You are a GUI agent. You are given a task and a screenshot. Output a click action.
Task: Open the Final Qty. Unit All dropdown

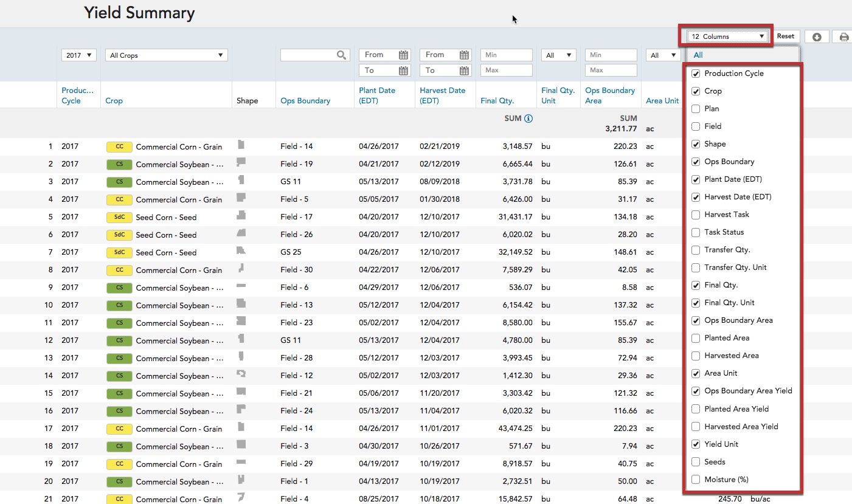[559, 55]
